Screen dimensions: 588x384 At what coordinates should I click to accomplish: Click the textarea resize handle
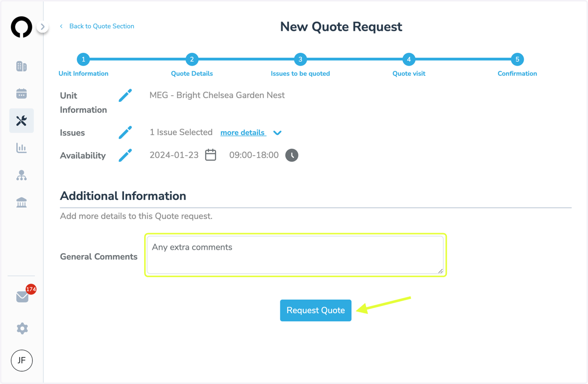tap(441, 271)
